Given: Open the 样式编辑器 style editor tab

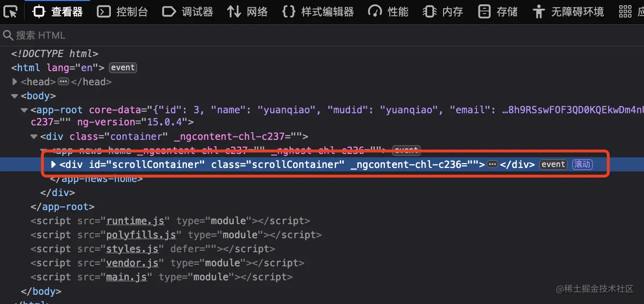Looking at the screenshot, I should click(x=318, y=12).
